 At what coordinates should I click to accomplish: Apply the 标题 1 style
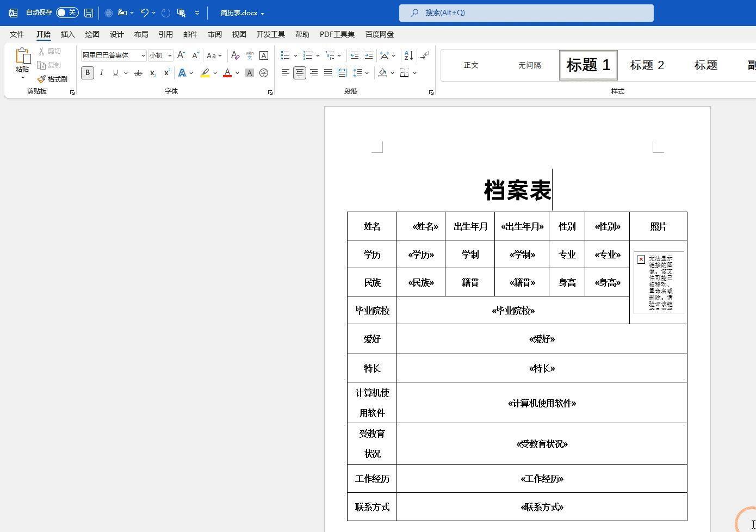click(588, 65)
